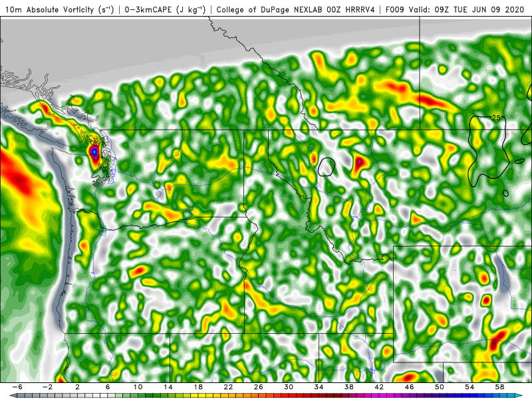Screen dimensions: 532x399
Task: Click the colorbar label "46"
Action: pyautogui.click(x=409, y=387)
